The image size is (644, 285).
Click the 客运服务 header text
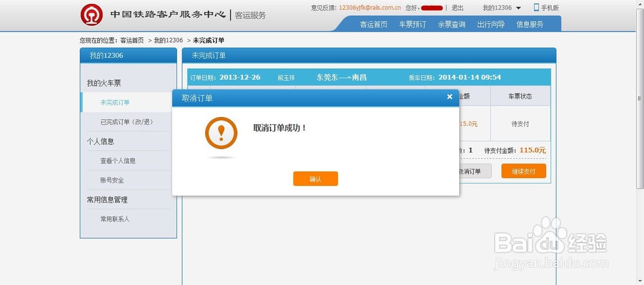(251, 15)
